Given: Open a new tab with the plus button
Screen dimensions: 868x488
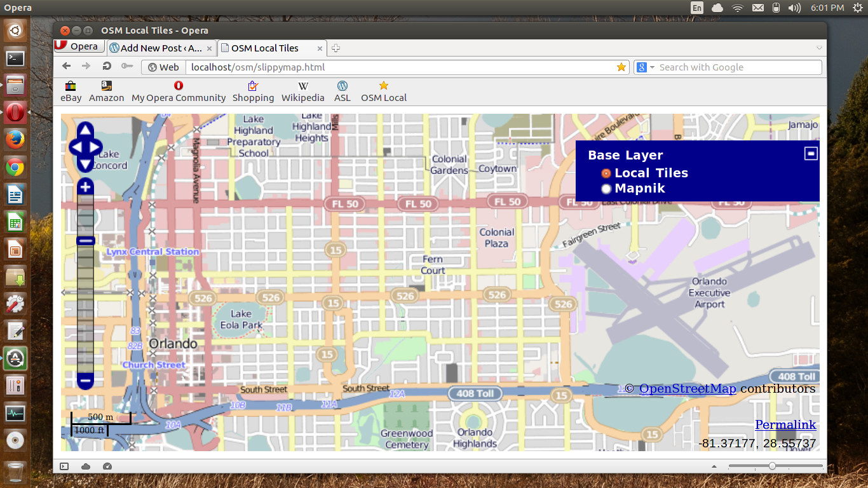Looking at the screenshot, I should point(336,48).
